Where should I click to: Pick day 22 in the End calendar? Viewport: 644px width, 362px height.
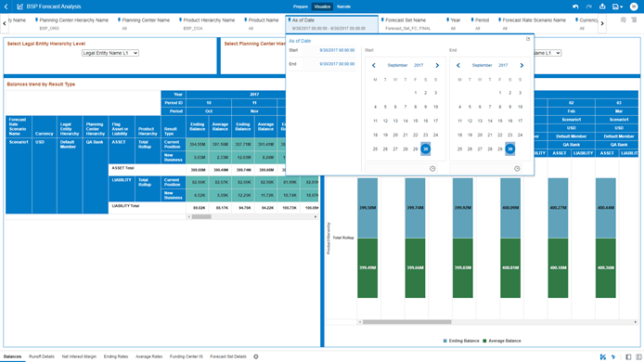point(500,135)
